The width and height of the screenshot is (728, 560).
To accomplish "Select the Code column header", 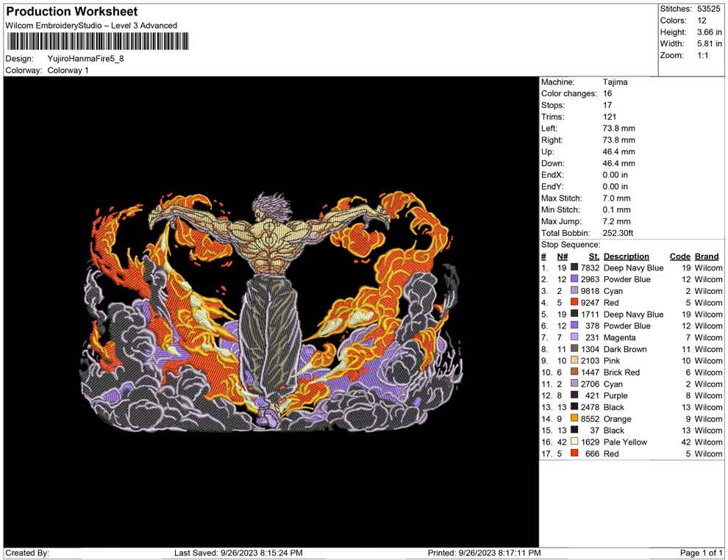I will [679, 256].
